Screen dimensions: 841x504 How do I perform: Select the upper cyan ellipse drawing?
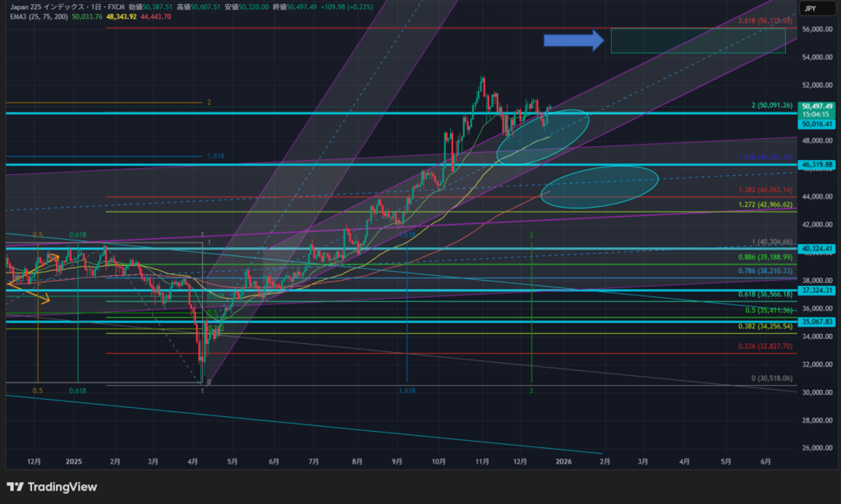(x=542, y=136)
